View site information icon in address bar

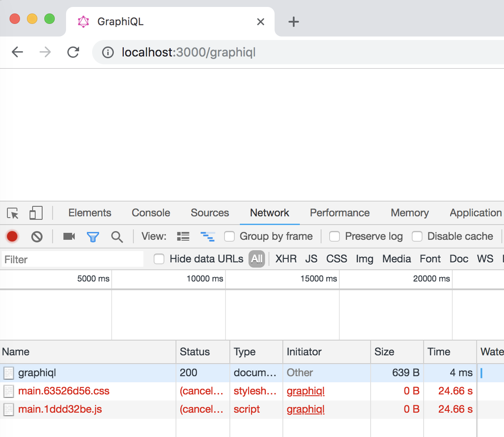pyautogui.click(x=108, y=53)
